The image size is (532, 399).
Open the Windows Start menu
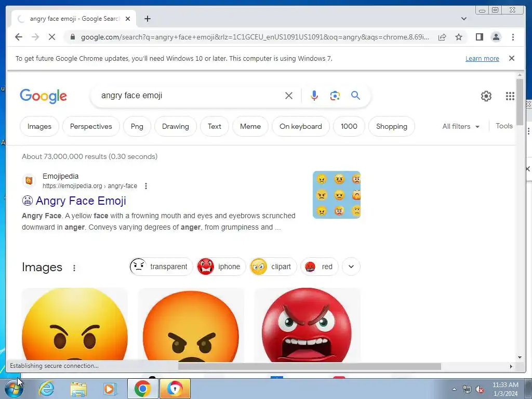click(14, 389)
